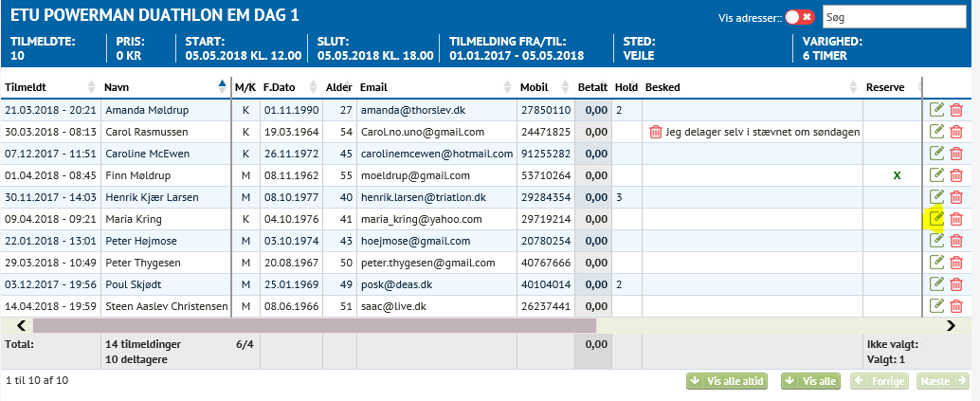This screenshot has height=401, width=980.
Task: Sort by Tilmeldt column arrows
Action: tap(92, 87)
